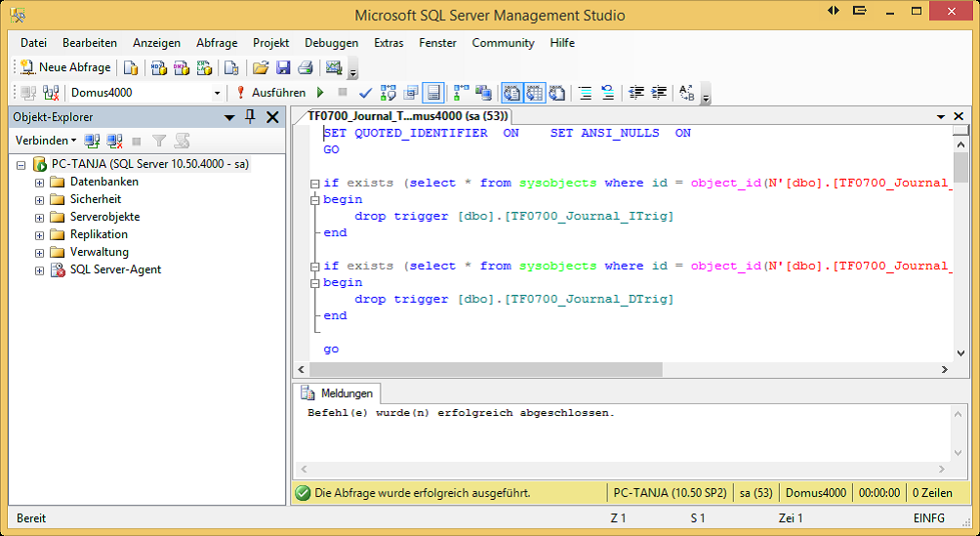Open the Domus4000 database dropdown
Viewport: 980px width, 536px height.
217,93
